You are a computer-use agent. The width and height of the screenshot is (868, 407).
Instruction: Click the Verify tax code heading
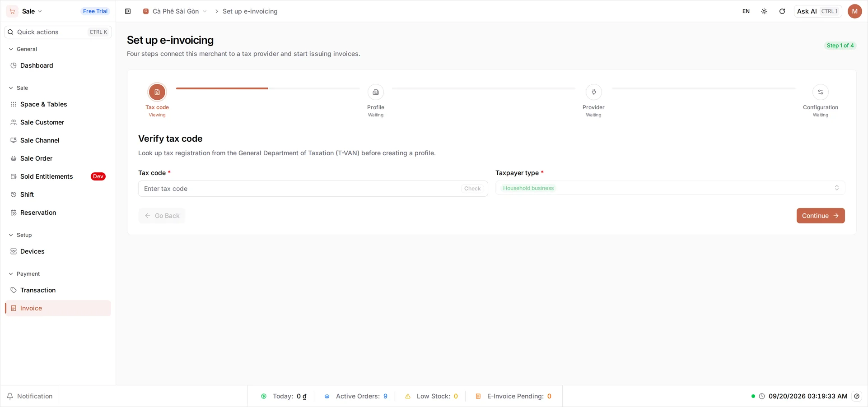click(x=170, y=139)
